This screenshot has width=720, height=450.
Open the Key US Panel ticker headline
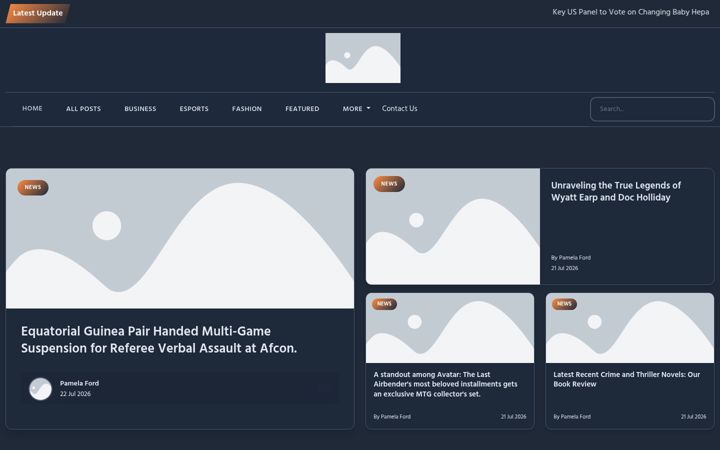630,12
